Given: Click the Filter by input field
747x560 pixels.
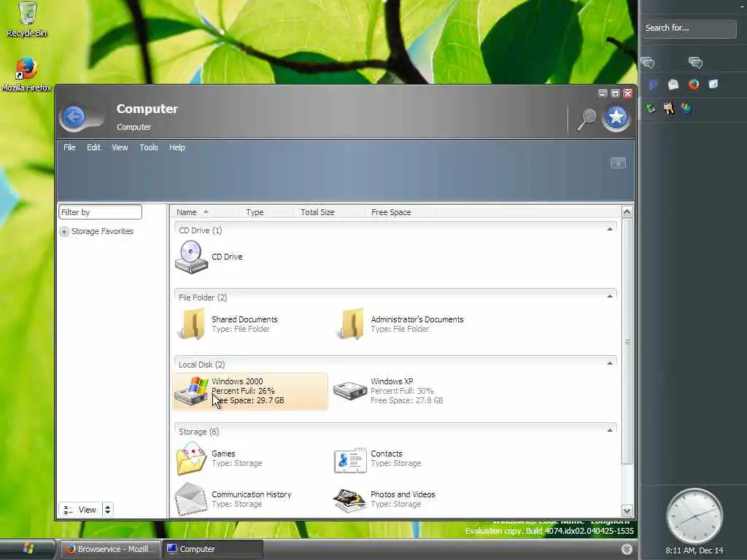Looking at the screenshot, I should [x=100, y=212].
